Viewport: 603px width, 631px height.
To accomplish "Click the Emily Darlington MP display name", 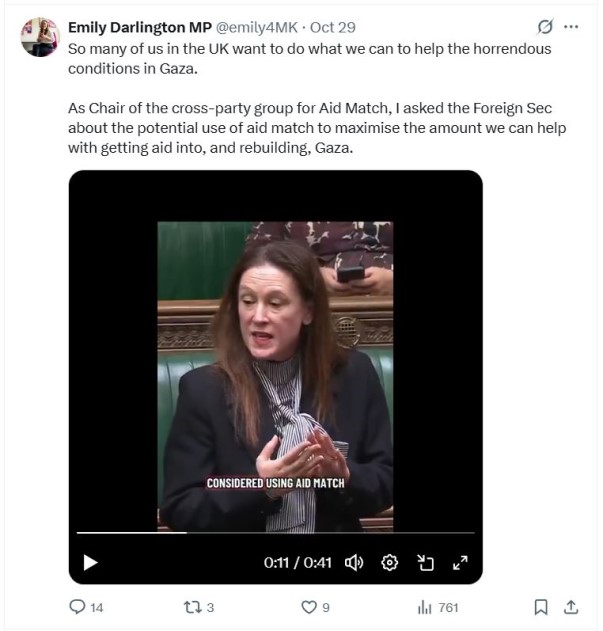I will [x=140, y=27].
